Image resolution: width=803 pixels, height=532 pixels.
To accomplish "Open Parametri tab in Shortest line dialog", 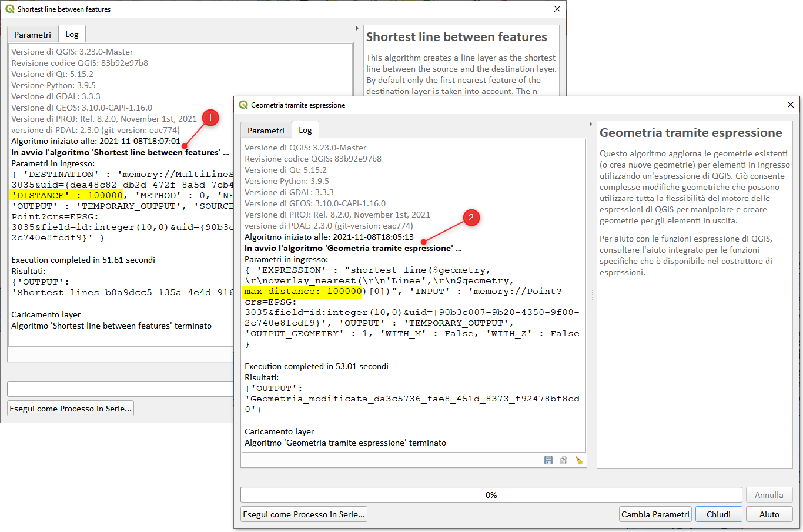I will point(32,35).
